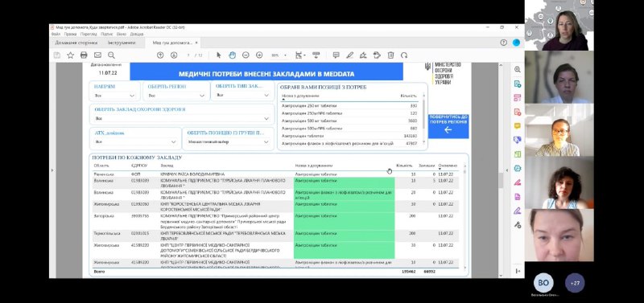Screen dimensions: 644x303
Task: Open the Перегляд menu
Action: coord(89,34)
